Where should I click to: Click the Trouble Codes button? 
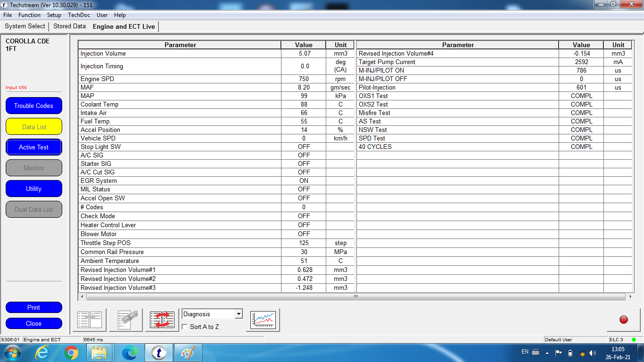(33, 106)
